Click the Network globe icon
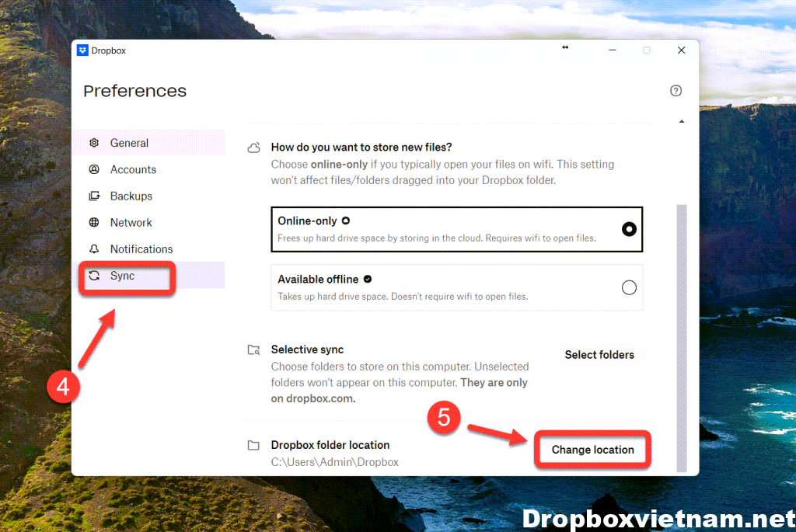Viewport: 796px width, 532px height. coord(94,222)
